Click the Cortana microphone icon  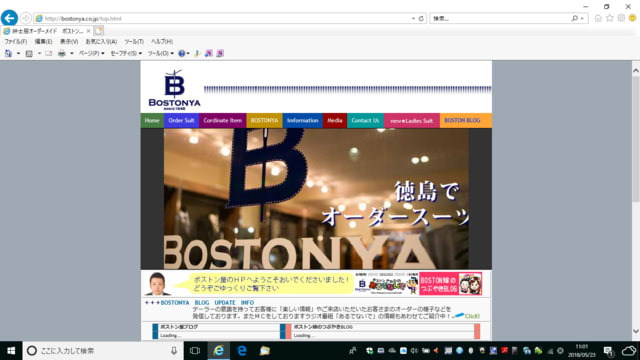click(x=174, y=351)
